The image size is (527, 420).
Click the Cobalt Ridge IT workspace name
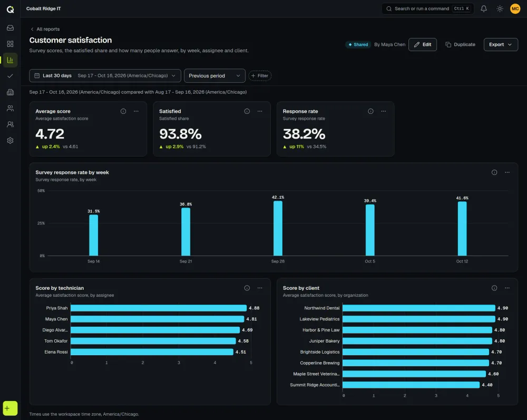(44, 9)
